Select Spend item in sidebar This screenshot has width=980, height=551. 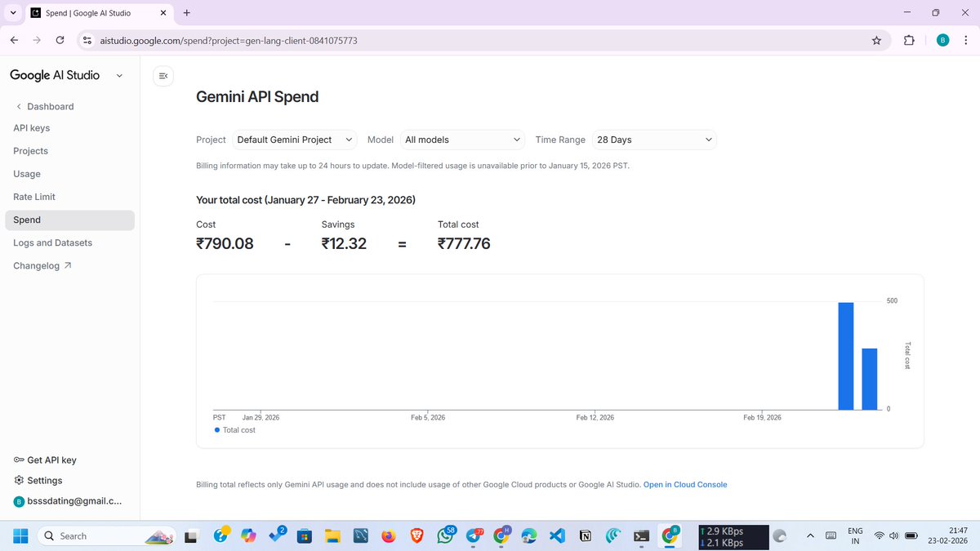pyautogui.click(x=69, y=220)
